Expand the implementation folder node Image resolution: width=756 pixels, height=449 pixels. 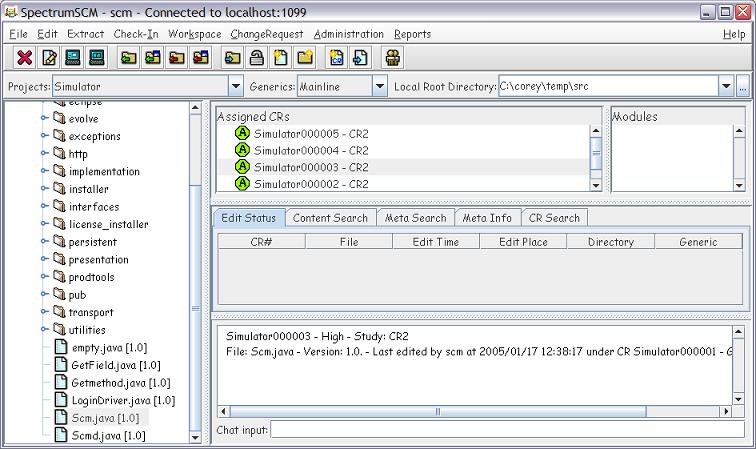[x=44, y=171]
